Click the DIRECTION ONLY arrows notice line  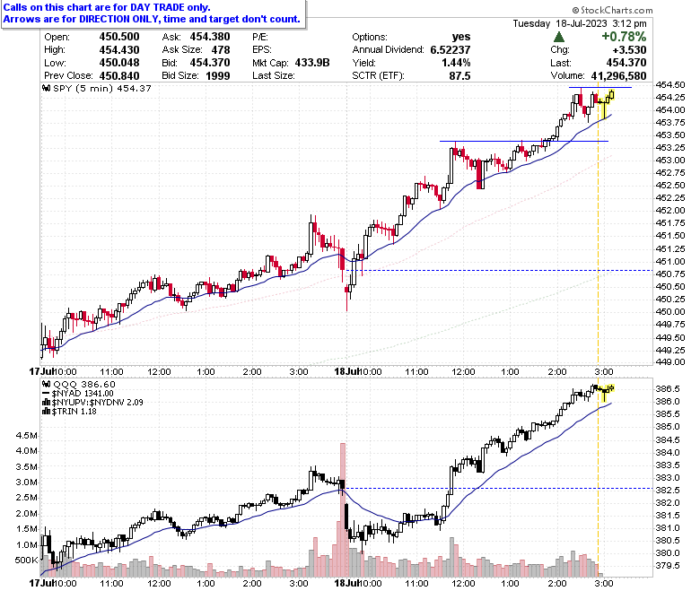coord(152,19)
